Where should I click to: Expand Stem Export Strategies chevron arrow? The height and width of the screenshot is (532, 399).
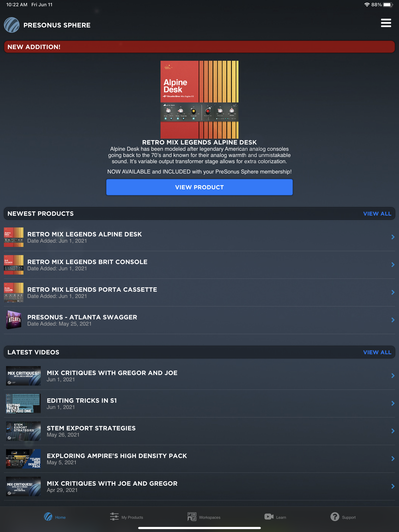click(393, 431)
